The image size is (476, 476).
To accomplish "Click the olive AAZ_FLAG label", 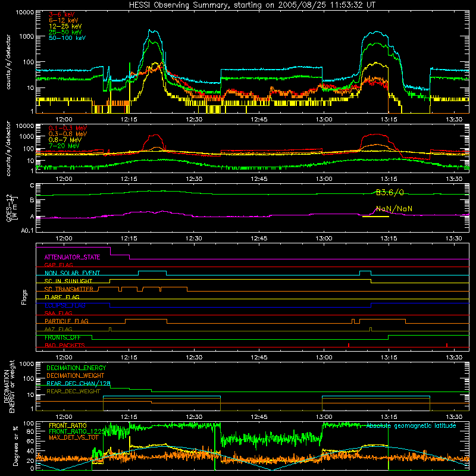I will [x=58, y=329].
